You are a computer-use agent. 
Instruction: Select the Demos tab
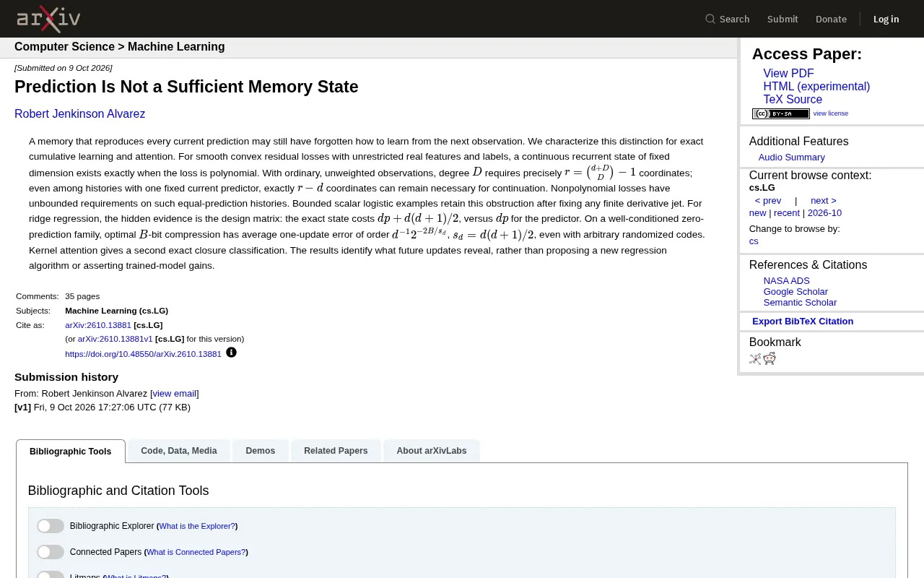pyautogui.click(x=261, y=451)
